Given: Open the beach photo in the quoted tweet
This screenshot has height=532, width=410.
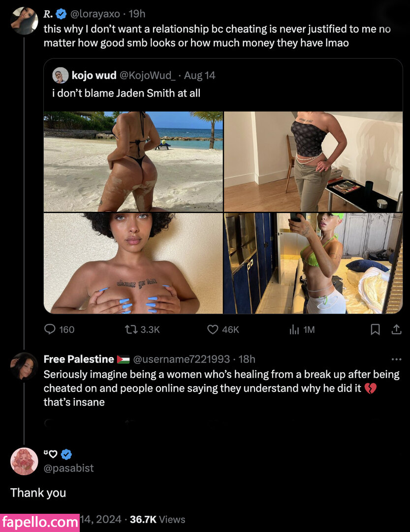Looking at the screenshot, I should 133,161.
